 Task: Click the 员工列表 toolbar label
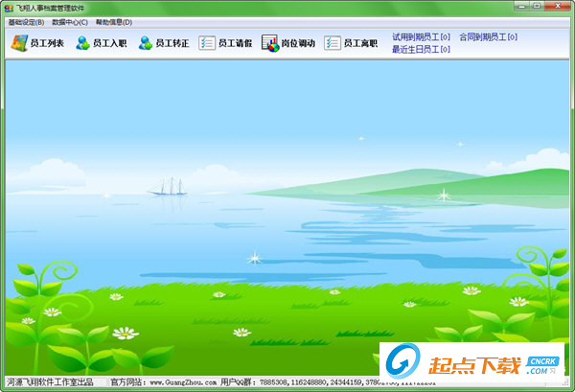[x=47, y=43]
